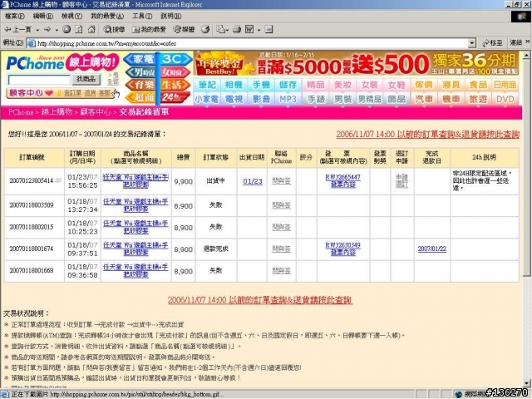Image resolution: width=532 pixels, height=399 pixels.
Task: Open the 工具(T) Tools menu
Action: pos(142,16)
